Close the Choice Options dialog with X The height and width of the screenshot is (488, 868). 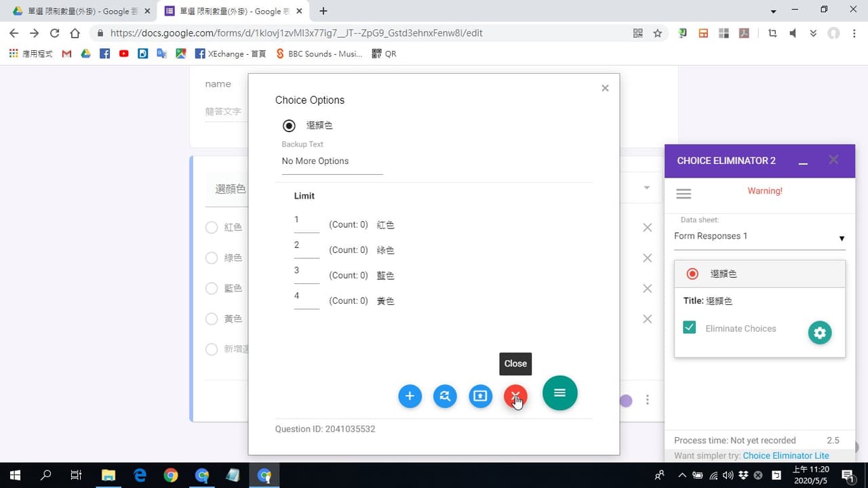pyautogui.click(x=605, y=88)
